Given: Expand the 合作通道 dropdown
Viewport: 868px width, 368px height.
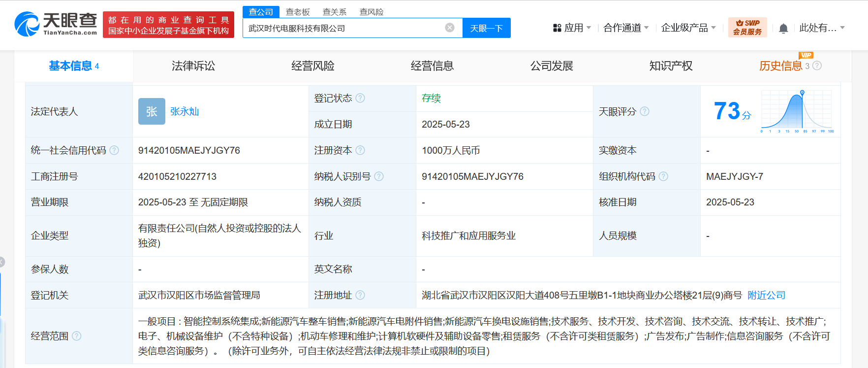Looking at the screenshot, I should [626, 28].
